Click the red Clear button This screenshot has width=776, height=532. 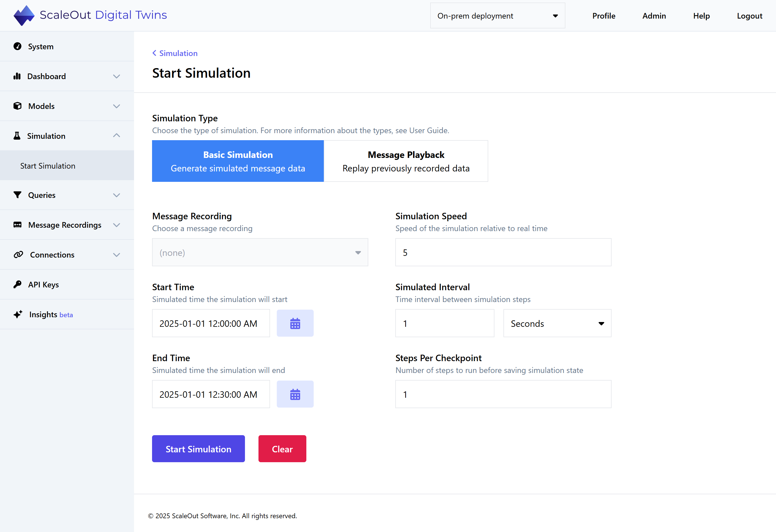(x=282, y=449)
